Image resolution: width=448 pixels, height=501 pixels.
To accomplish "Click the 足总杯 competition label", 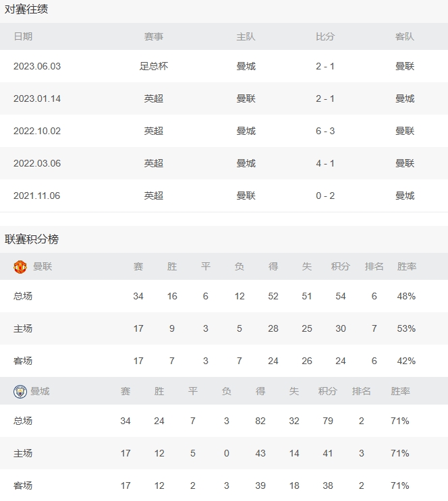I will coord(154,66).
